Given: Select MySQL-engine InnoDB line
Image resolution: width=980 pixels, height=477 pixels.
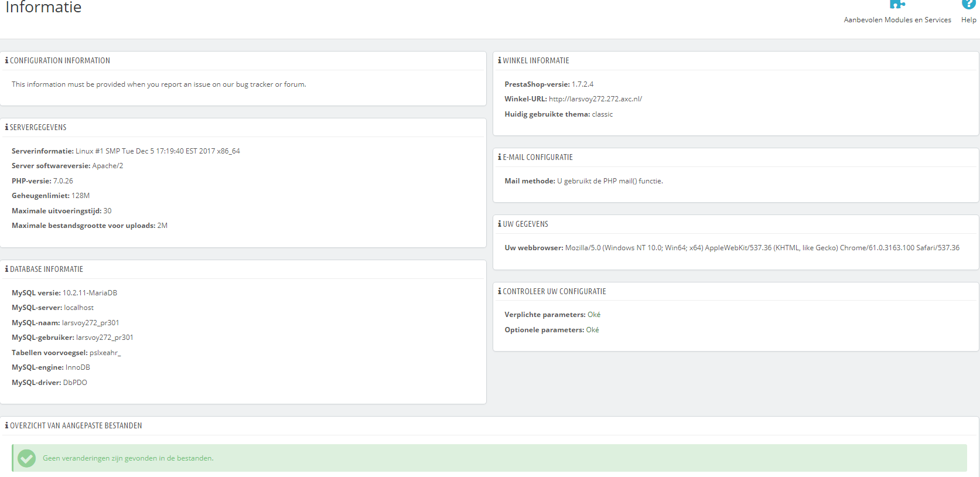Looking at the screenshot, I should (x=51, y=367).
